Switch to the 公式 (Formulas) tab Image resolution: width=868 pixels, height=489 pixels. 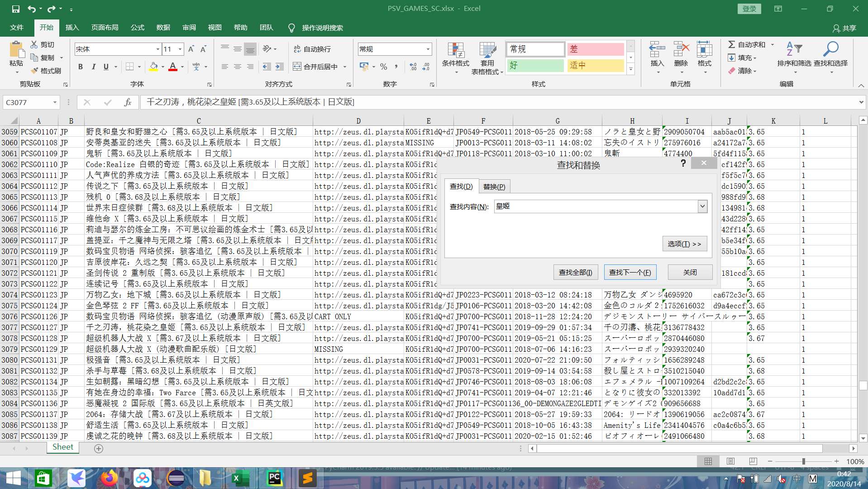pos(137,28)
